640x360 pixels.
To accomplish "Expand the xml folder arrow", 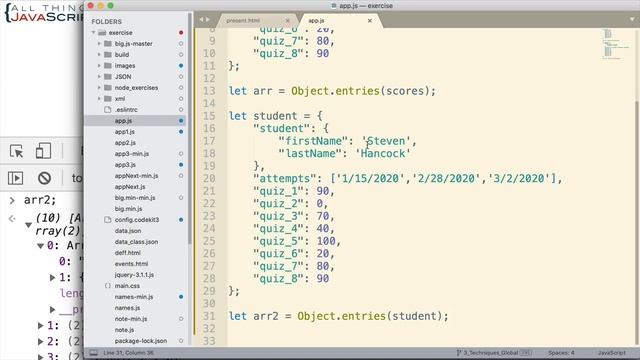I will 99,98.
